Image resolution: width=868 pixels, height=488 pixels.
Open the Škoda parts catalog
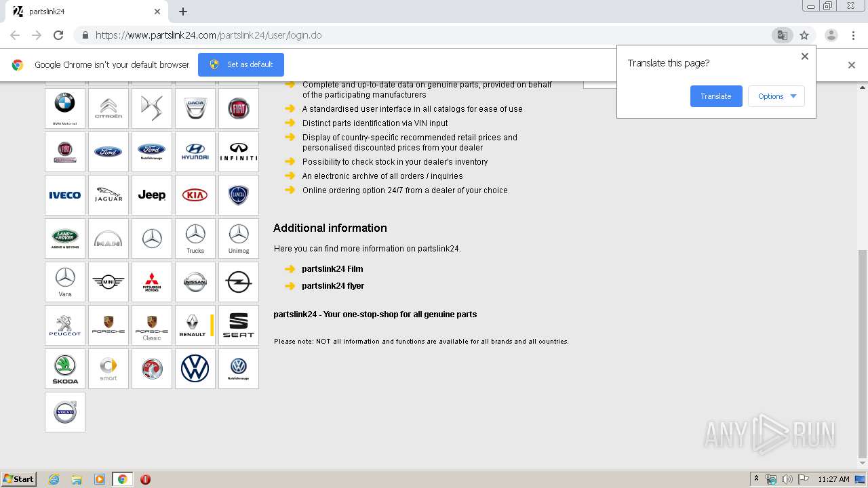65,369
